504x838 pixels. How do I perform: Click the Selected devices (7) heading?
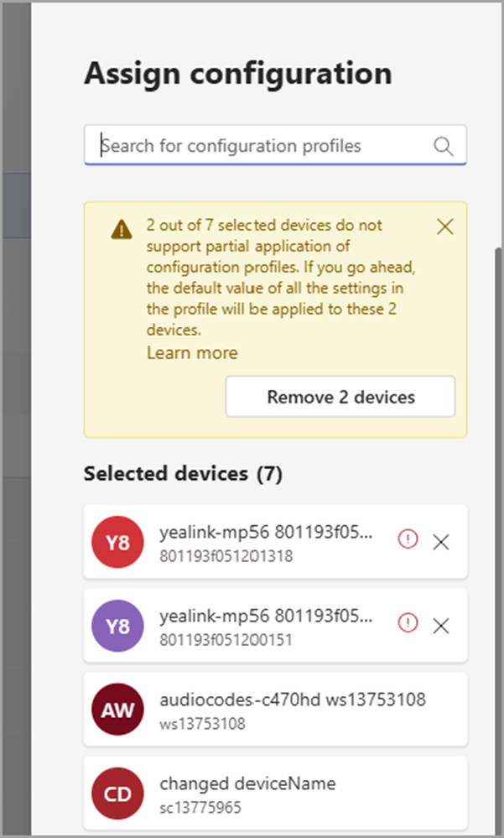(x=184, y=474)
